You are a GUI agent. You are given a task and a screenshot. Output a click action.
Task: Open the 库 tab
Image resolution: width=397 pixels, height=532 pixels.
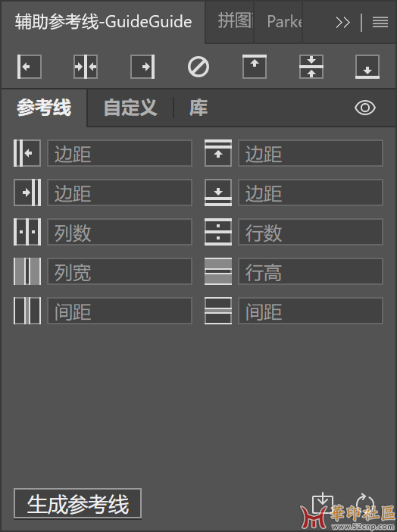pos(198,108)
